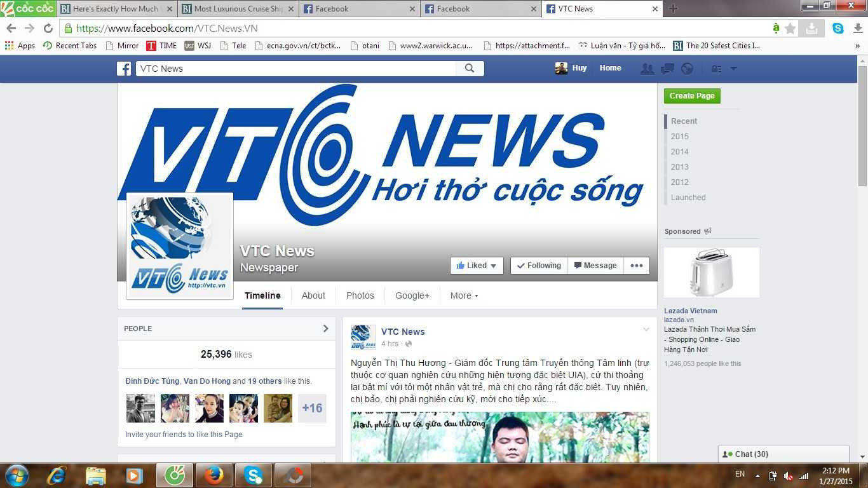Viewport: 868px width, 488px height.
Task: Open the post options chevron on VTC News post
Action: point(646,330)
